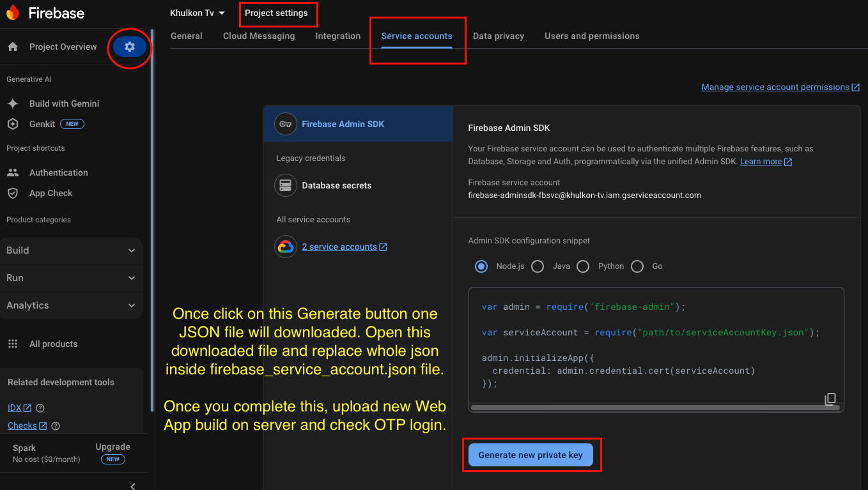Open Authentication shortcut
This screenshot has width=868, height=490.
pos(58,172)
